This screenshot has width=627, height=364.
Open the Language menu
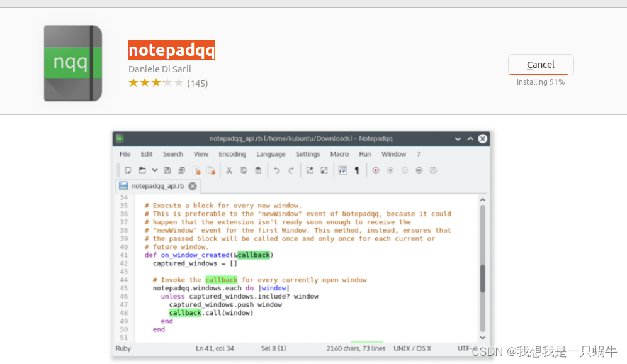point(271,154)
